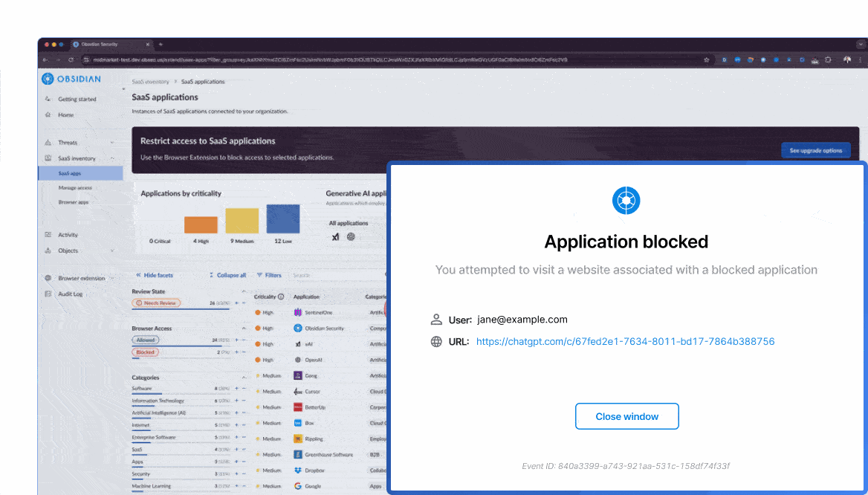The width and height of the screenshot is (868, 495).
Task: Collapse the Categories facet
Action: 244,378
